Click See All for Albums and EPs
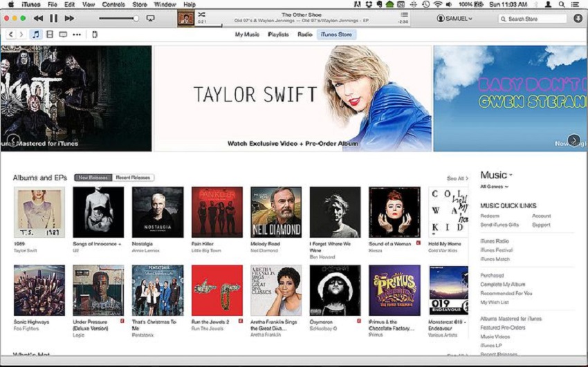Screen dimensions: 588x367 pos(455,178)
